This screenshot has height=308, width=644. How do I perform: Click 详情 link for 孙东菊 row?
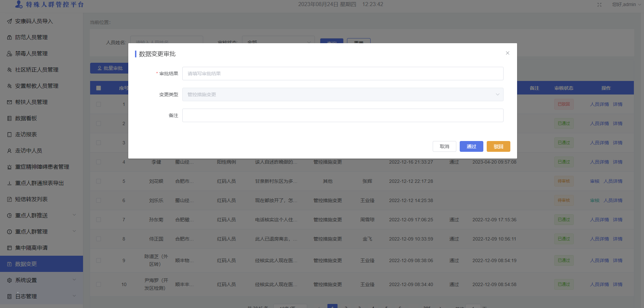618,220
